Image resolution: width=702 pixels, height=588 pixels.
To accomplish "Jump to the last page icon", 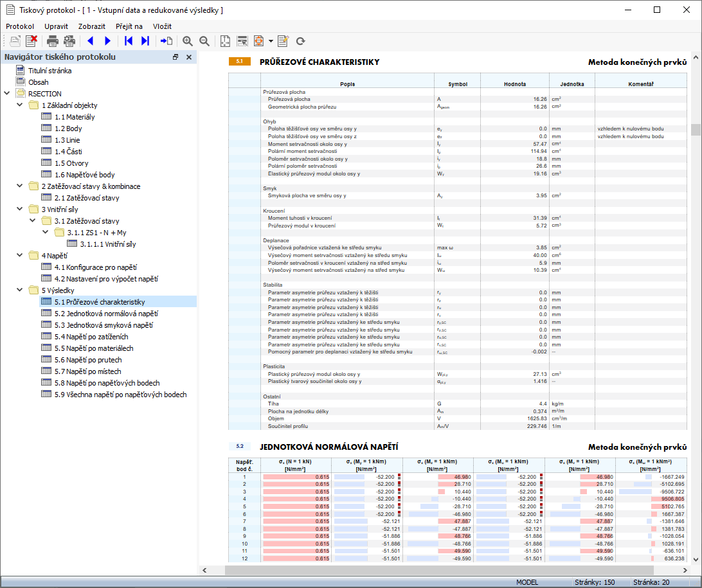I will [145, 41].
